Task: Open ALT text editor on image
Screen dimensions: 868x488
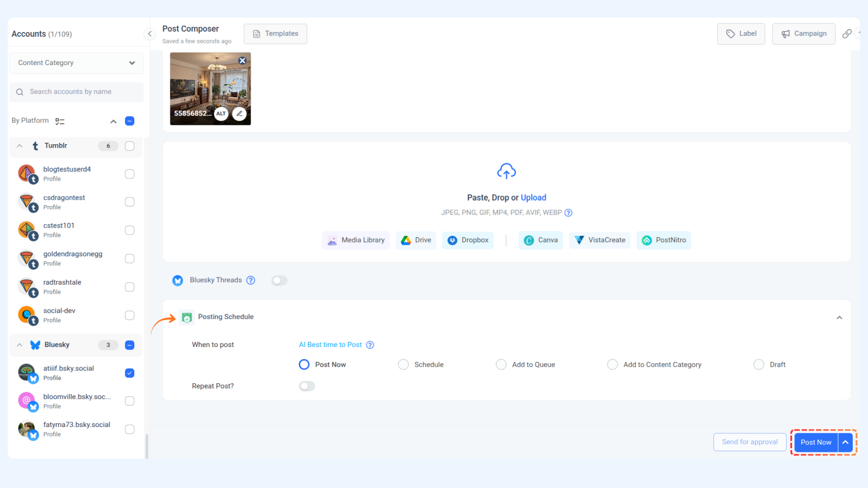Action: pyautogui.click(x=221, y=113)
